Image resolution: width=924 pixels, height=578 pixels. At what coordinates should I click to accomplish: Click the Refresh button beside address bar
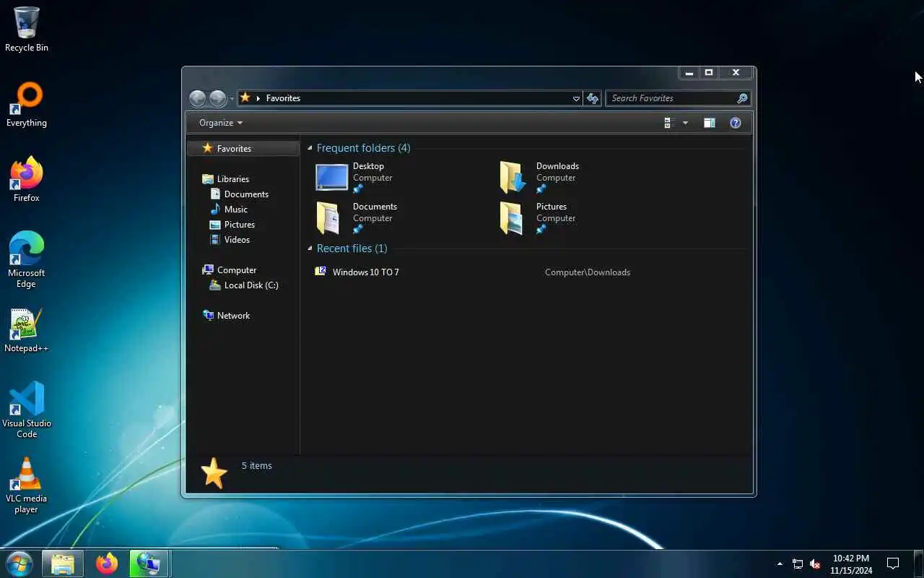click(x=593, y=98)
